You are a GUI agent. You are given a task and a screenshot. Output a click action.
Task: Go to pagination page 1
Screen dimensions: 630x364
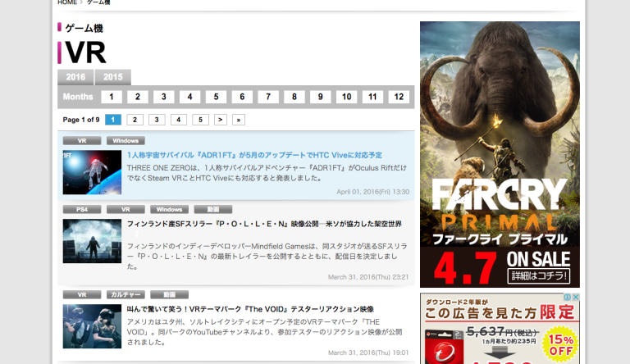tap(113, 120)
